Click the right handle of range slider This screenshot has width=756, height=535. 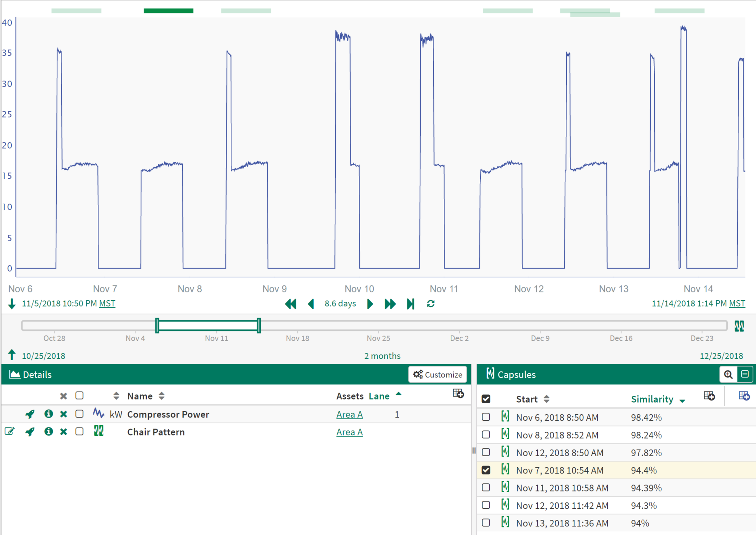(259, 325)
